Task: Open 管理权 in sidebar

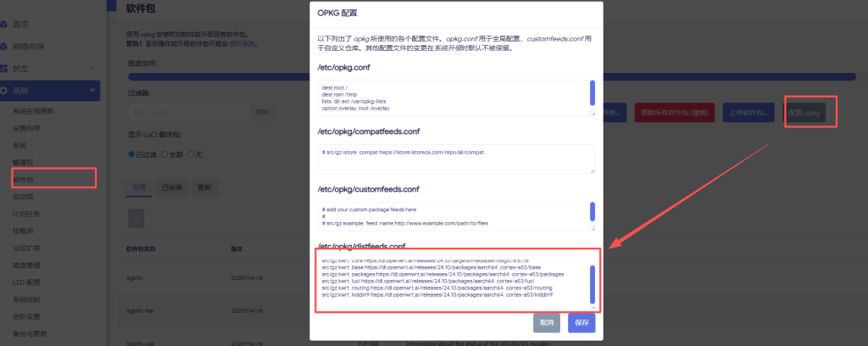Action: click(23, 162)
